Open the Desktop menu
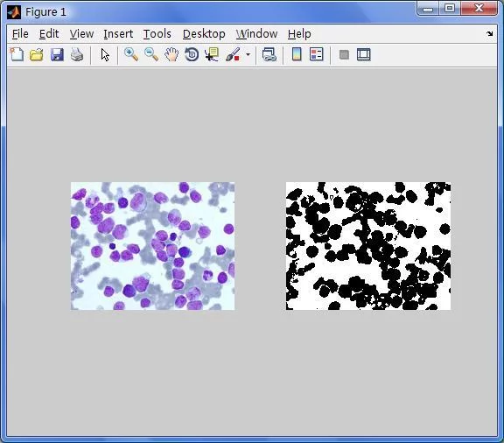Screen dimensions: 504x443 [x=204, y=33]
